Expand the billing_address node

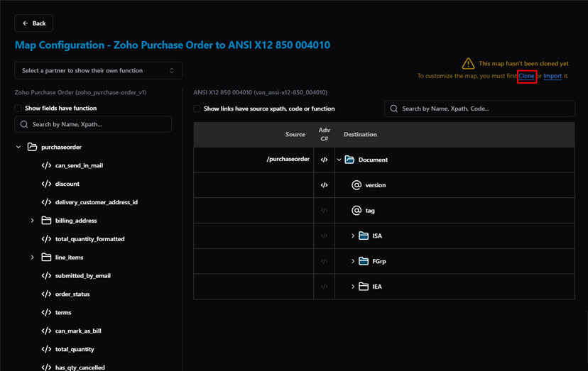[x=32, y=221]
